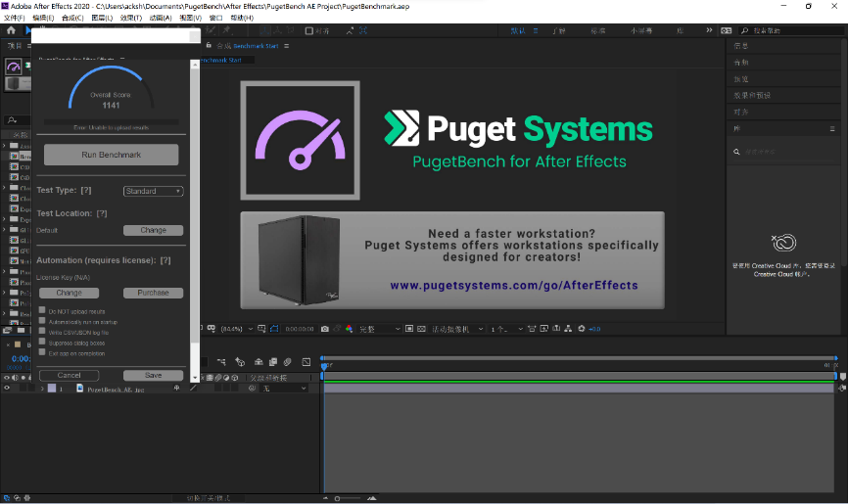Click the Cancel button in dialog
Screen dimensions: 848x504
(69, 375)
